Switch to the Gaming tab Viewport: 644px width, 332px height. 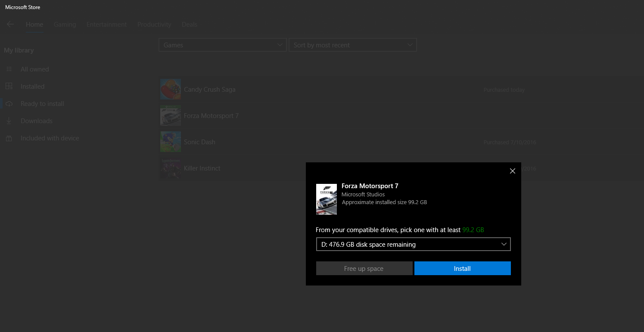click(65, 25)
